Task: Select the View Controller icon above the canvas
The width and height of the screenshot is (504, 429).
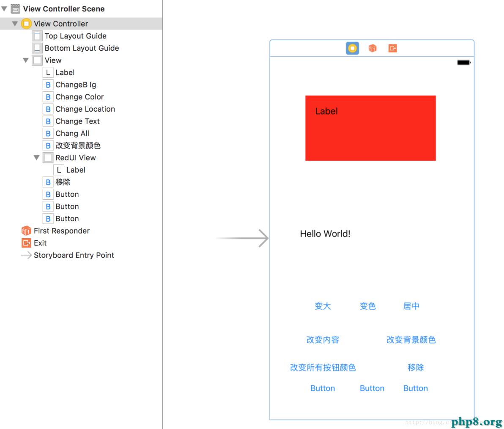Action: pos(352,48)
